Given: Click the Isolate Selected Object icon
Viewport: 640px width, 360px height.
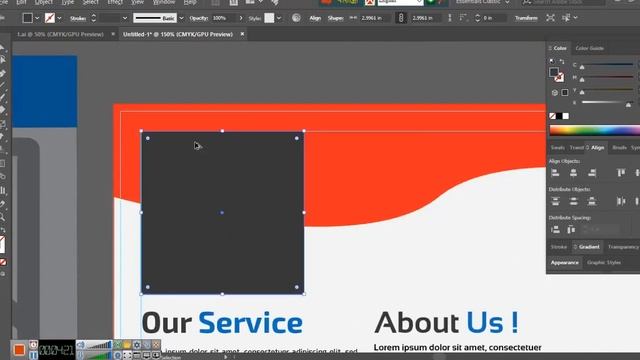Looking at the screenshot, I should 550,18.
